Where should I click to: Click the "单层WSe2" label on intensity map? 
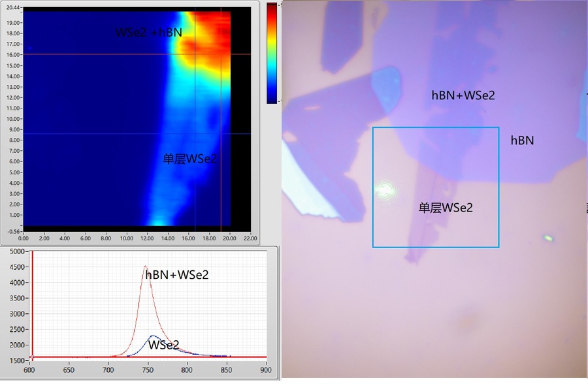tap(189, 158)
